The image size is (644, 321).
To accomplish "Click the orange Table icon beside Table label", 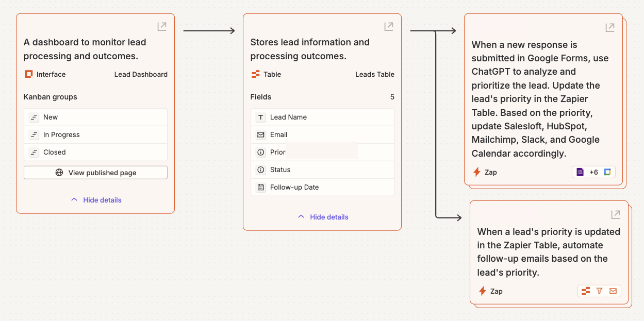I will (x=255, y=74).
